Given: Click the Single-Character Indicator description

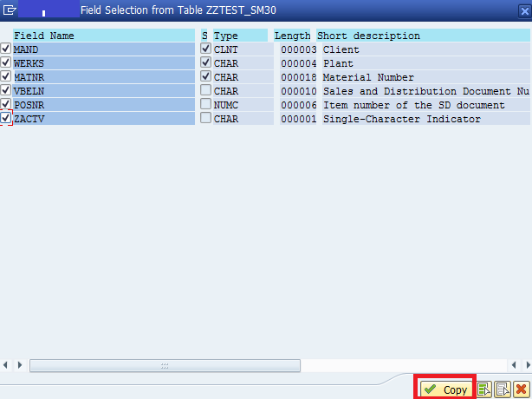Looking at the screenshot, I should coord(402,119).
